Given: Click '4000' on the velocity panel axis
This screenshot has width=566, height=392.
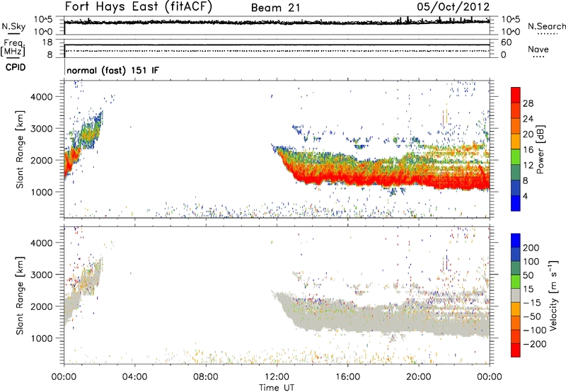Looking at the screenshot, I should coord(42,243).
